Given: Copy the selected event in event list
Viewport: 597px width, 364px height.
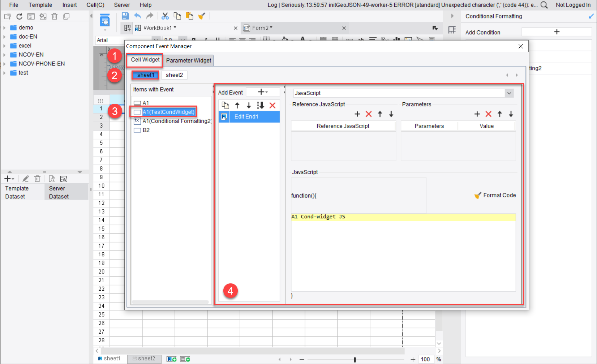Looking at the screenshot, I should coord(225,105).
